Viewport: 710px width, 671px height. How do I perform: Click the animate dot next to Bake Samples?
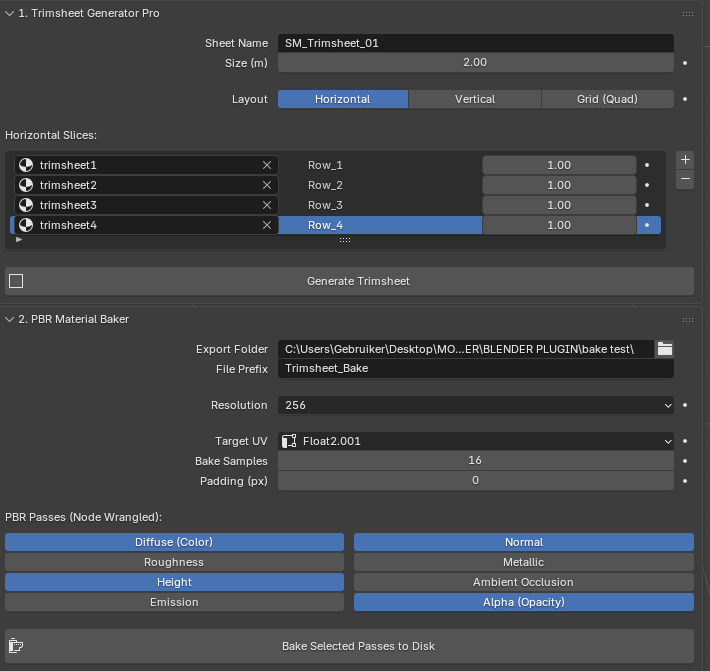point(685,461)
